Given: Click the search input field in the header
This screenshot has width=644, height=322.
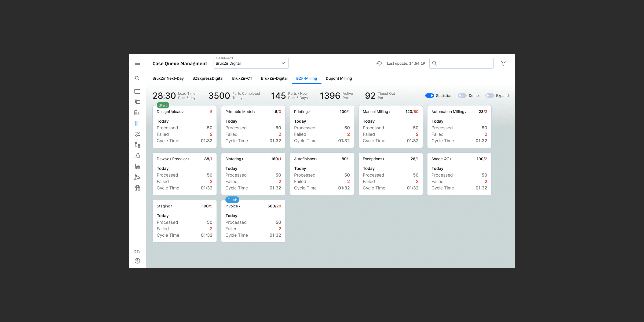Looking at the screenshot, I should coord(464,63).
